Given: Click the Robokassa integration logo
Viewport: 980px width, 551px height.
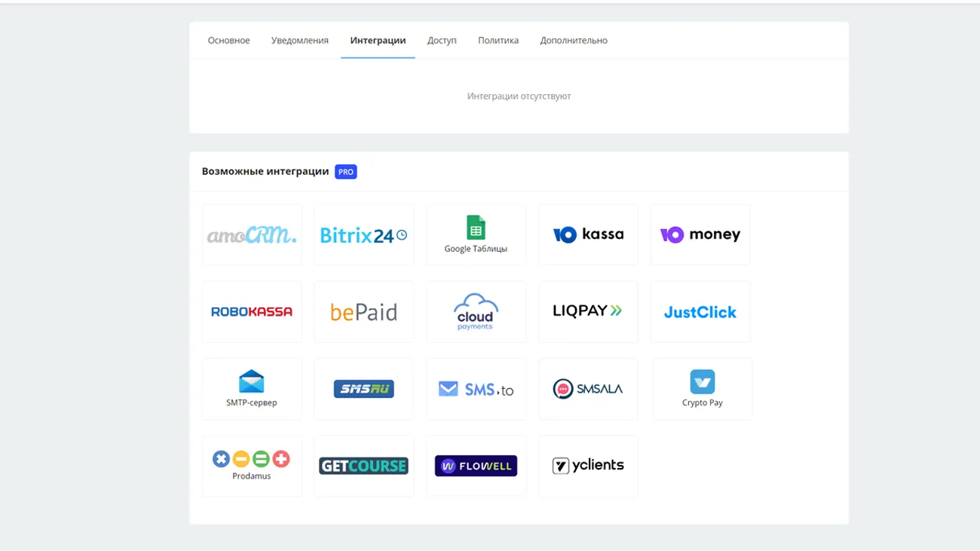Looking at the screenshot, I should point(252,312).
